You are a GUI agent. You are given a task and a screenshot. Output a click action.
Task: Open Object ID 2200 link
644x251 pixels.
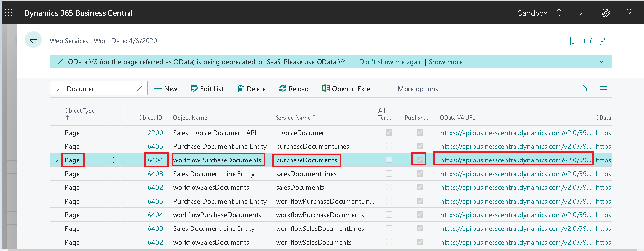[155, 133]
